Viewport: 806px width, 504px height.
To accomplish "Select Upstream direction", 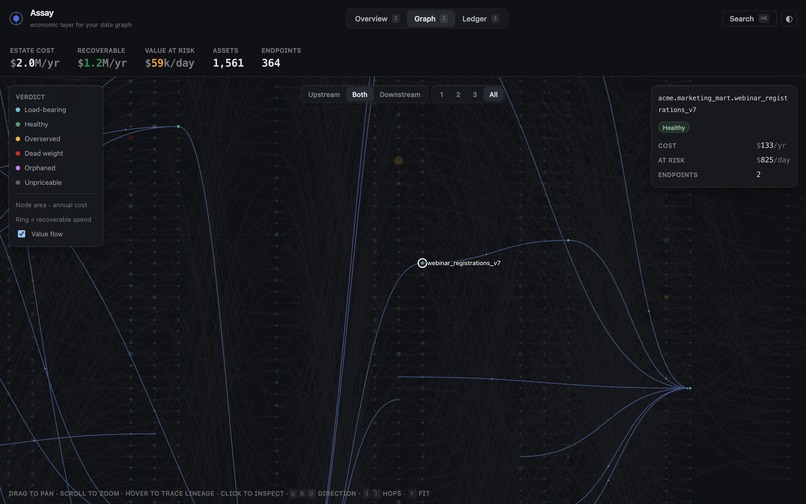I will coord(324,95).
